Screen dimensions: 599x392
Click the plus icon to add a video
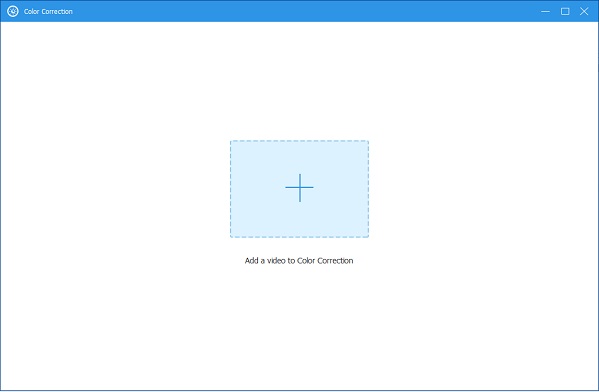pyautogui.click(x=300, y=188)
